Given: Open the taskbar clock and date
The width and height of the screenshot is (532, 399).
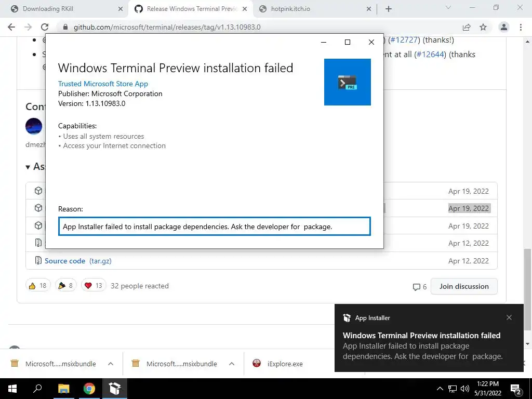Looking at the screenshot, I should coord(487,389).
